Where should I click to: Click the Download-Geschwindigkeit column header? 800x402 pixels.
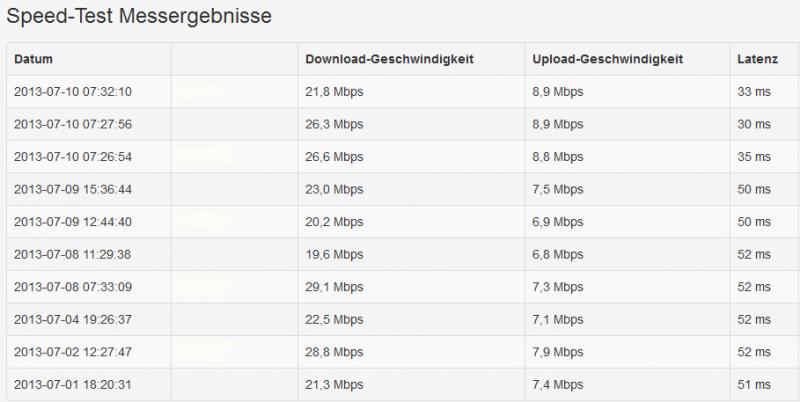tap(389, 59)
